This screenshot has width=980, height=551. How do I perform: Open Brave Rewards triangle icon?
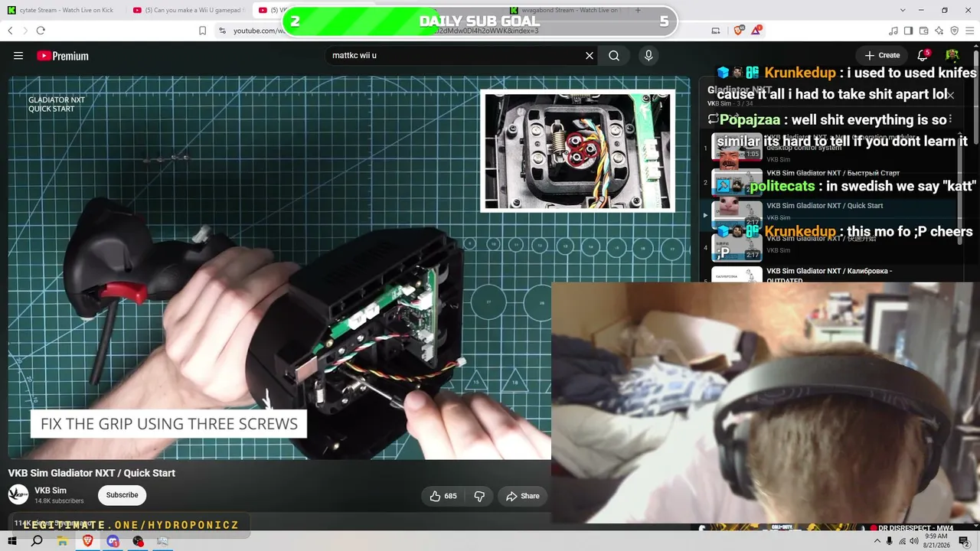(x=756, y=31)
